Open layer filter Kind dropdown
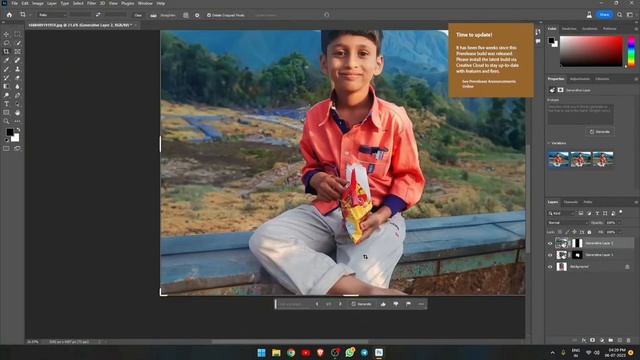This screenshot has height=360, width=640. click(x=561, y=213)
